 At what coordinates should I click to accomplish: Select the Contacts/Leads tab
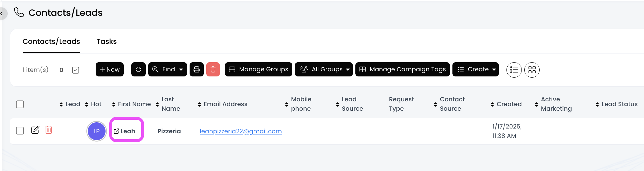click(x=51, y=42)
